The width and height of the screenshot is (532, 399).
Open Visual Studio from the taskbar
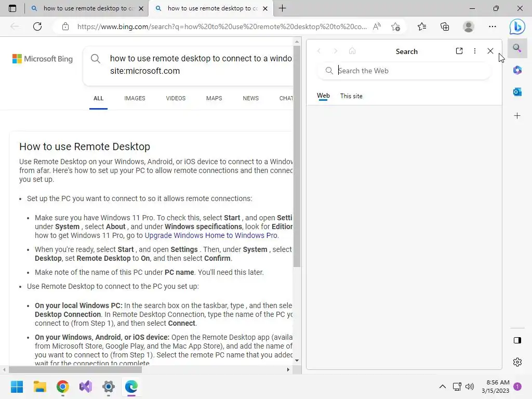86,387
